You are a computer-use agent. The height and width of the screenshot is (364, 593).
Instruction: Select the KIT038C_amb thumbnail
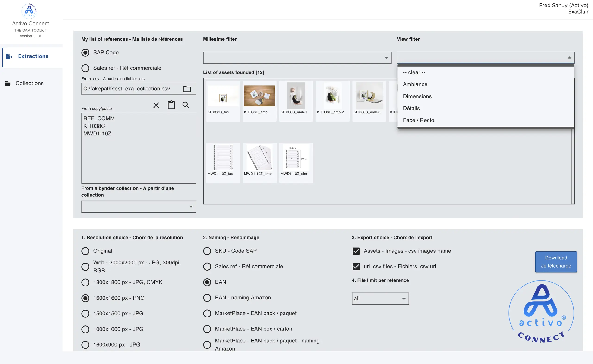point(259,96)
